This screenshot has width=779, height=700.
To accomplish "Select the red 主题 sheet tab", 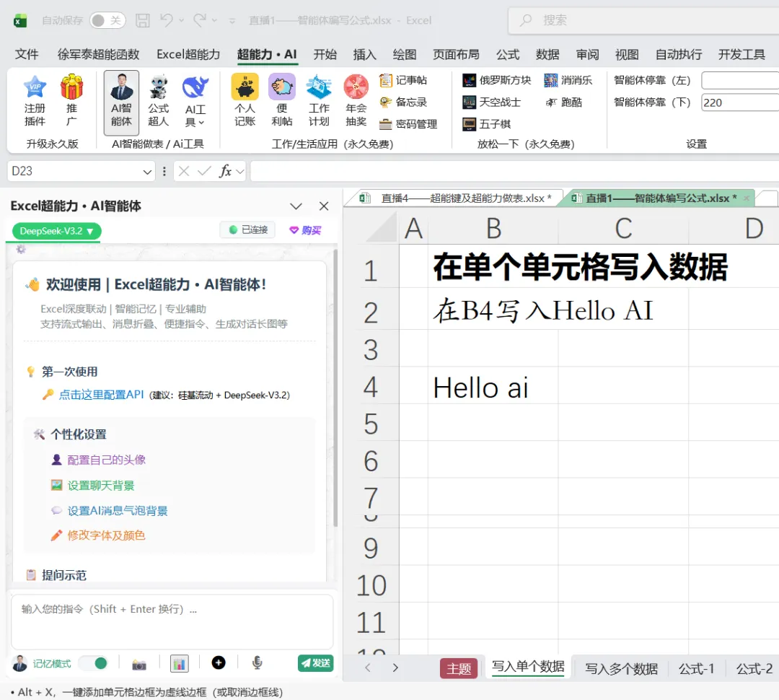I will coord(459,669).
